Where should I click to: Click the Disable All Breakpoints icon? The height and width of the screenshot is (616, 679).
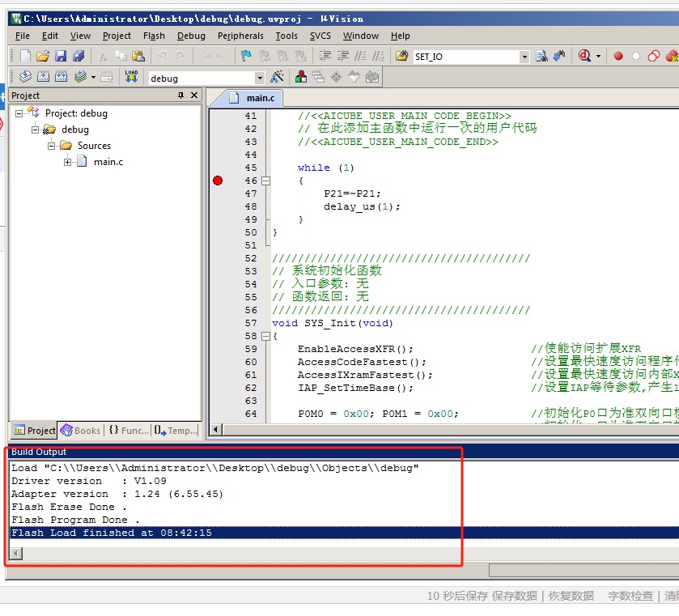point(653,56)
